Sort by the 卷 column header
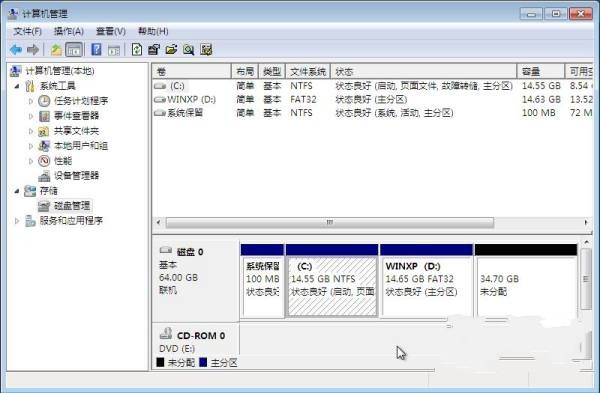 [x=192, y=72]
